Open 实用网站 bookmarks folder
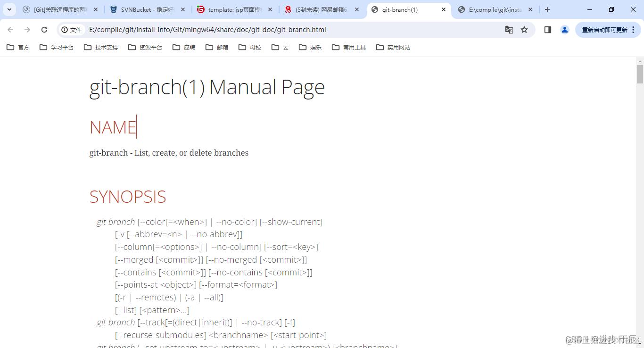The width and height of the screenshot is (644, 348). pyautogui.click(x=393, y=47)
